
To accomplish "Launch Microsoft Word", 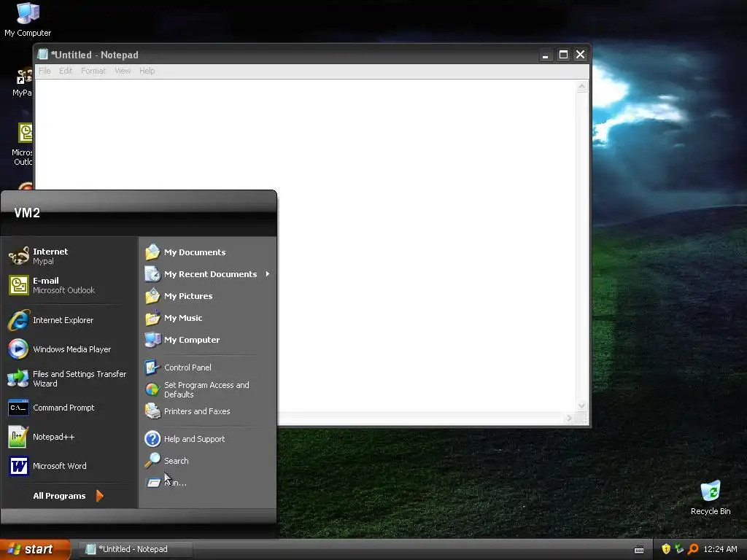I will click(x=69, y=466).
